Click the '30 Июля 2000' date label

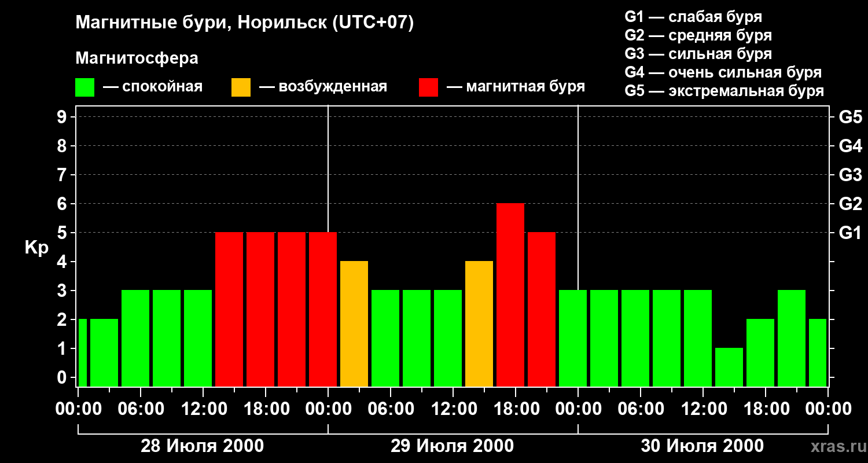[x=703, y=446]
